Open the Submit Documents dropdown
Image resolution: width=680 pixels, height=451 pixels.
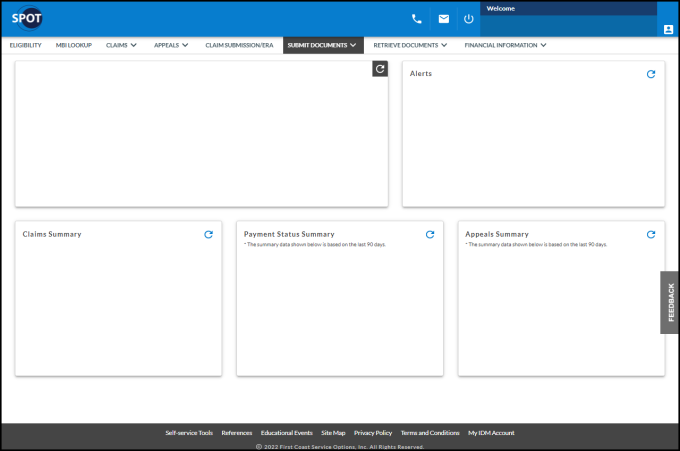(323, 45)
